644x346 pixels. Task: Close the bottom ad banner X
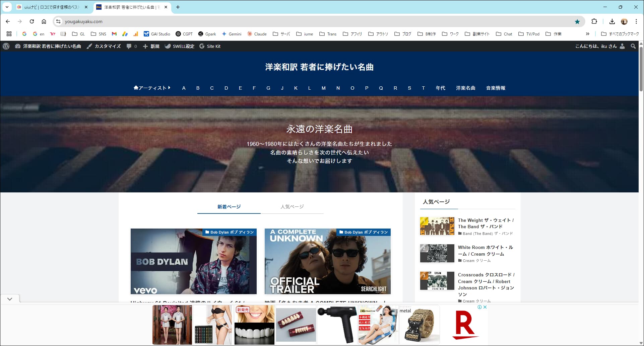[485, 307]
